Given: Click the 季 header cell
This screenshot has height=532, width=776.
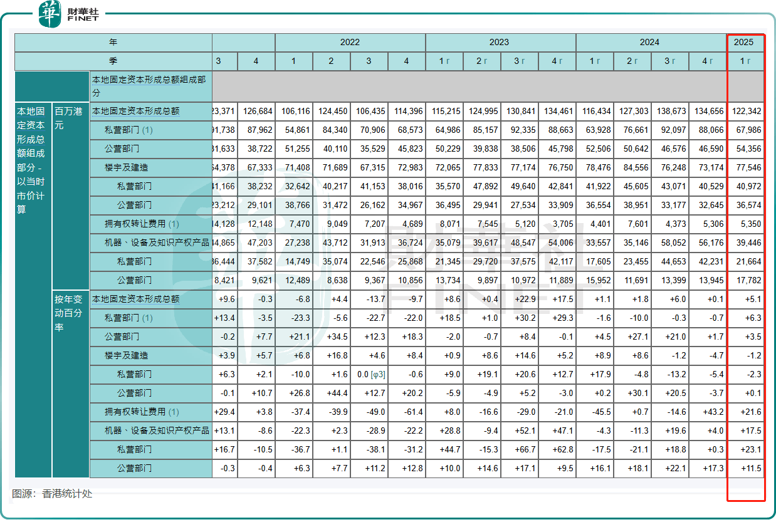Looking at the screenshot, I should click(x=113, y=61).
